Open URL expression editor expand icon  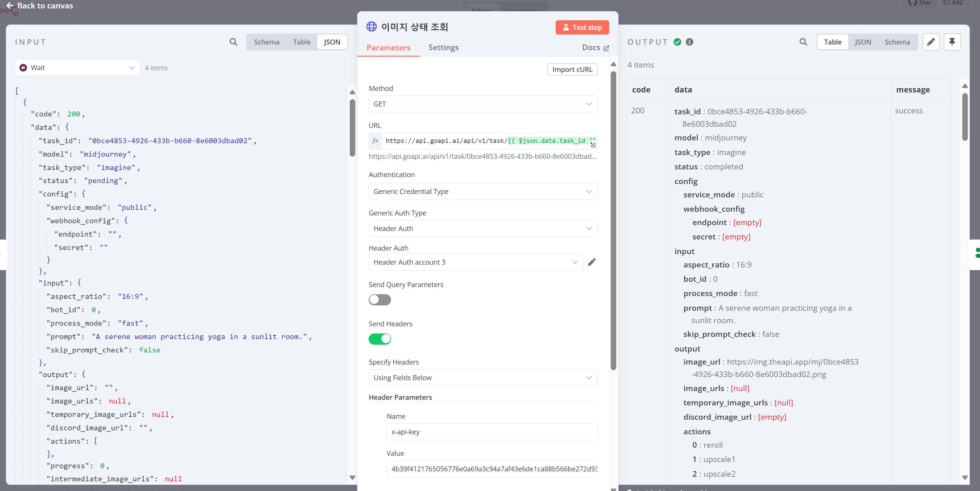pos(593,145)
